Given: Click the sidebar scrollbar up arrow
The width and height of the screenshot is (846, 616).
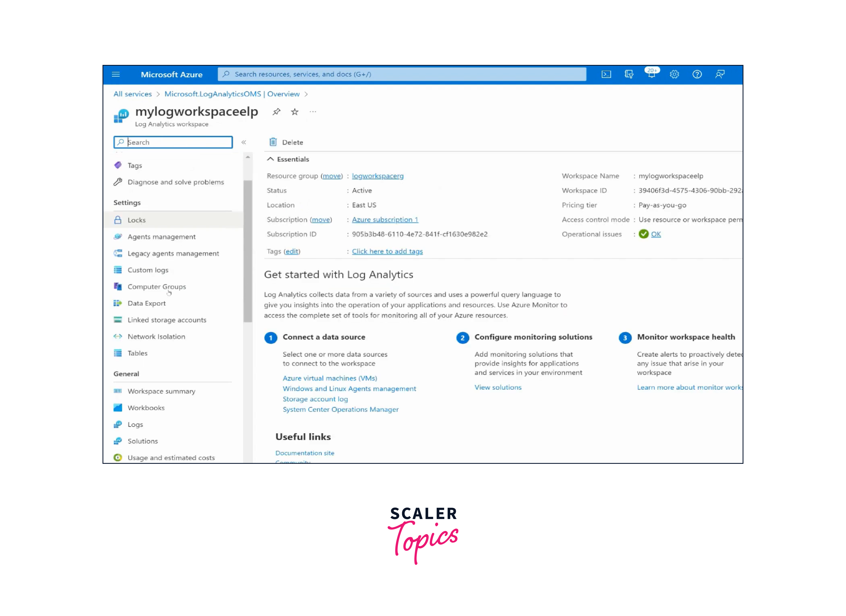Looking at the screenshot, I should 248,157.
